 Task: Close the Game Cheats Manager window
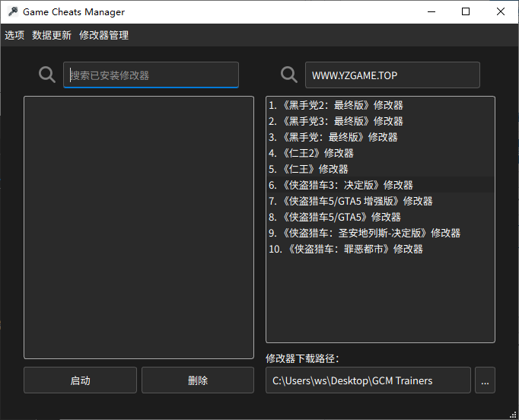501,11
